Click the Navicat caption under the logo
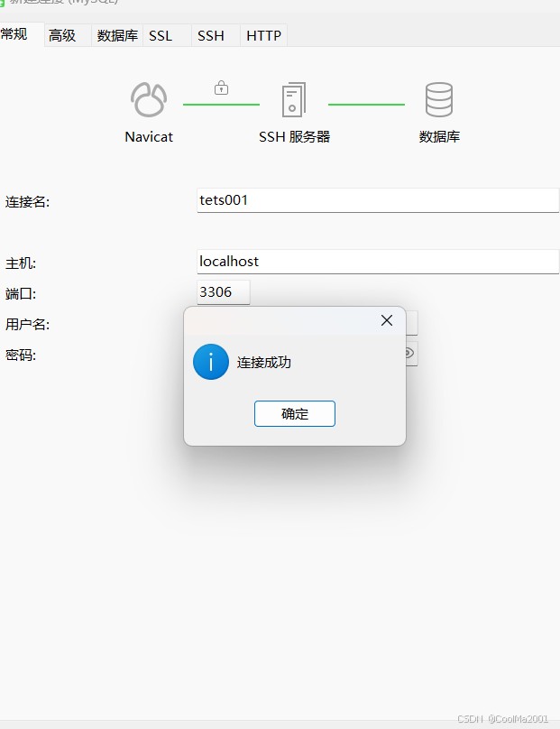560x729 pixels. click(149, 137)
